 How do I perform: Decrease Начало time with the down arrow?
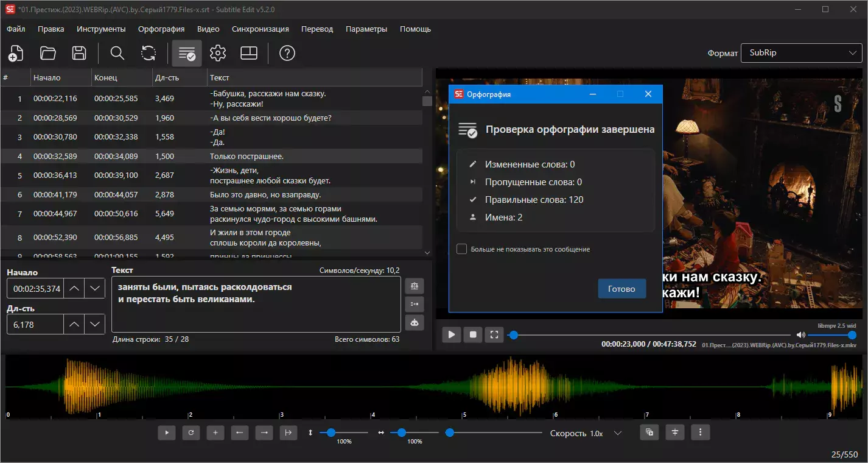coord(95,288)
